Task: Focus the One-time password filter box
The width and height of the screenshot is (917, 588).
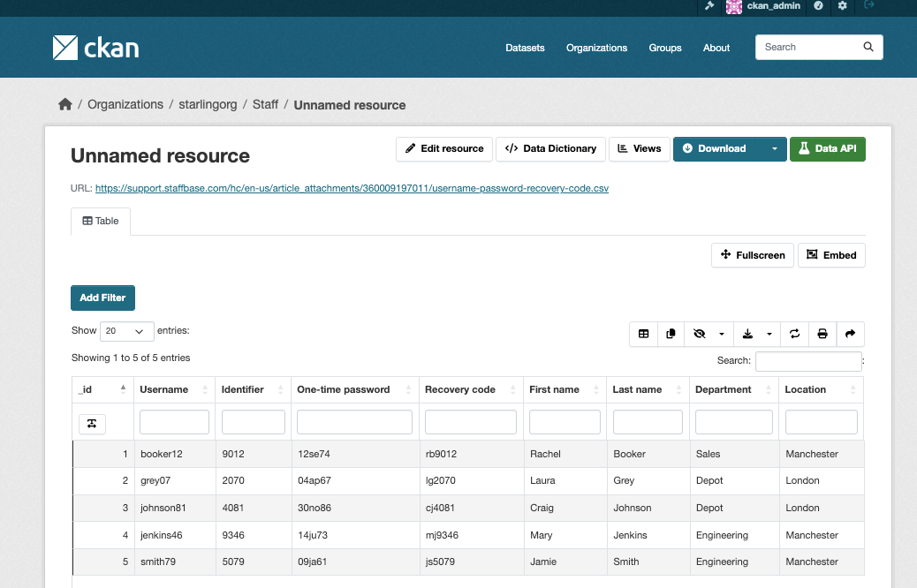Action: tap(354, 422)
